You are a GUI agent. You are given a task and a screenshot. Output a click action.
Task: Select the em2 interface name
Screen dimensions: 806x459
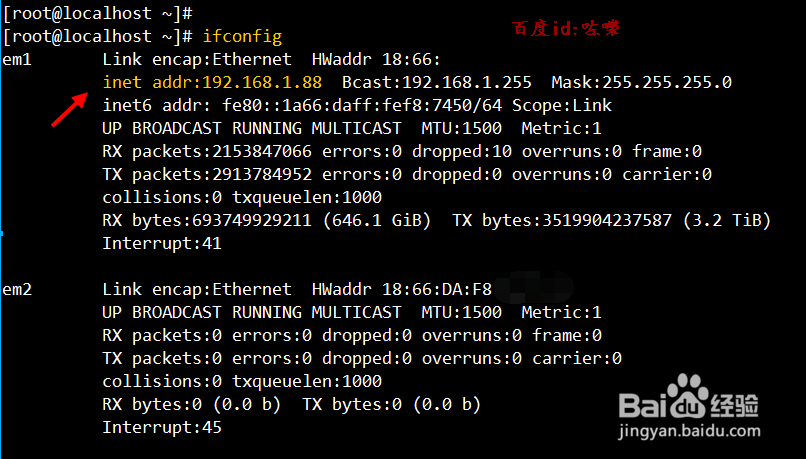[18, 290]
